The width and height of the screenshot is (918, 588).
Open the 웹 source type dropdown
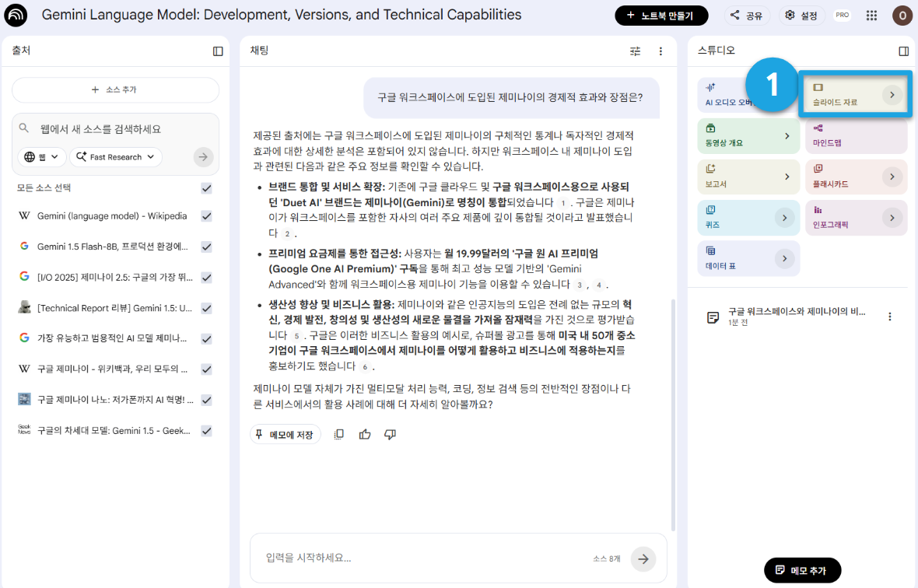click(x=41, y=157)
